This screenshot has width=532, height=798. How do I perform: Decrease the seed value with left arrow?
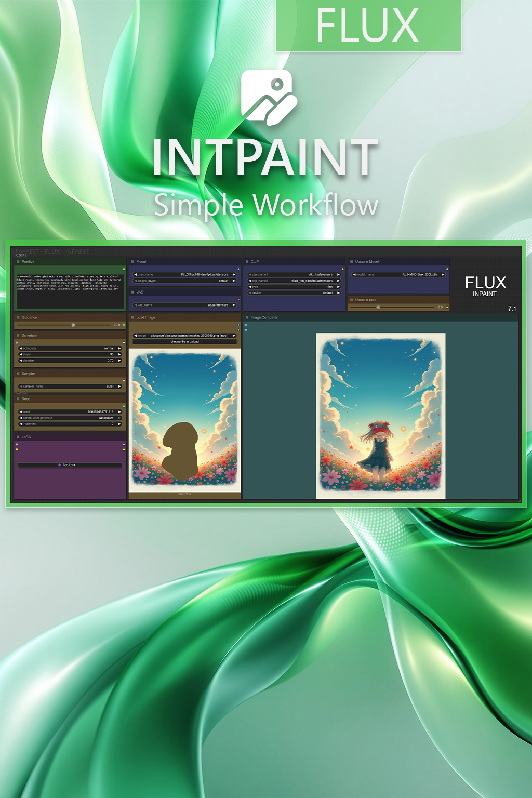[x=21, y=411]
